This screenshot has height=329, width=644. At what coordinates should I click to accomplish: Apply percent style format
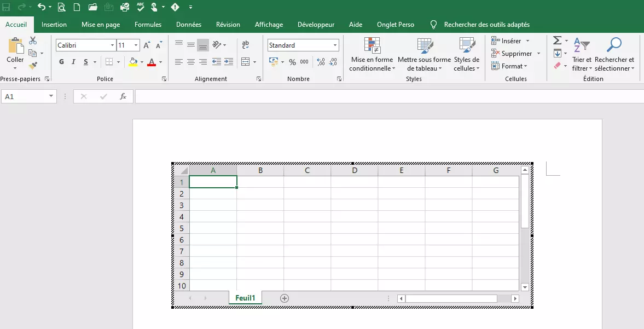point(292,62)
